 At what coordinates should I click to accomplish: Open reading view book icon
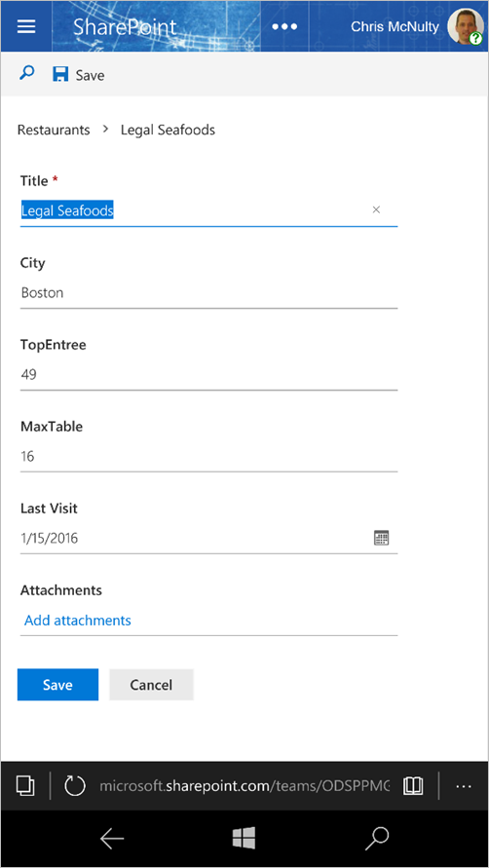click(413, 785)
